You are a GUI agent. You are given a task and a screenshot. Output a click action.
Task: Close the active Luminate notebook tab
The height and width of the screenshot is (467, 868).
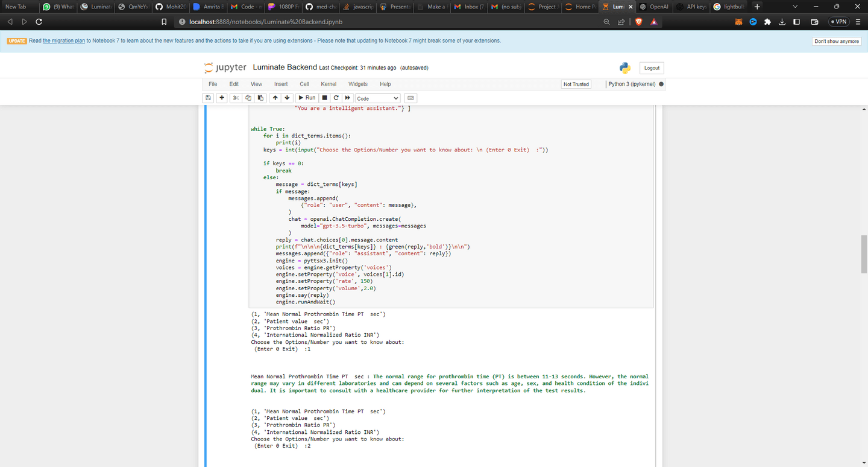(x=630, y=7)
